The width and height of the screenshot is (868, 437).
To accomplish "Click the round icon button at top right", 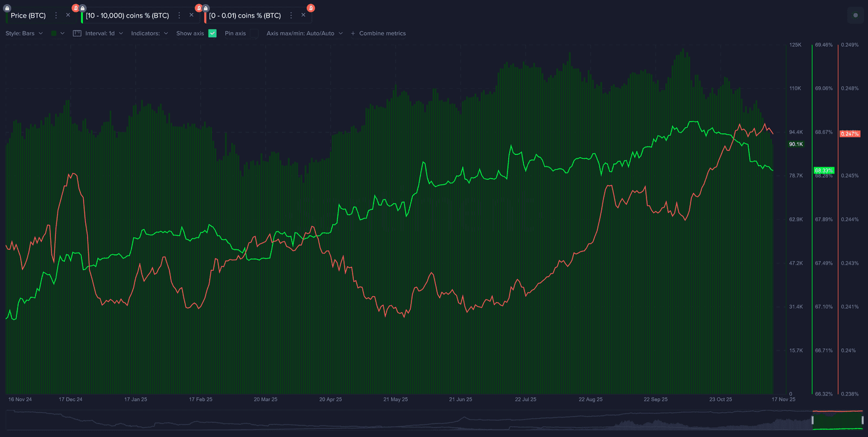I will point(856,15).
